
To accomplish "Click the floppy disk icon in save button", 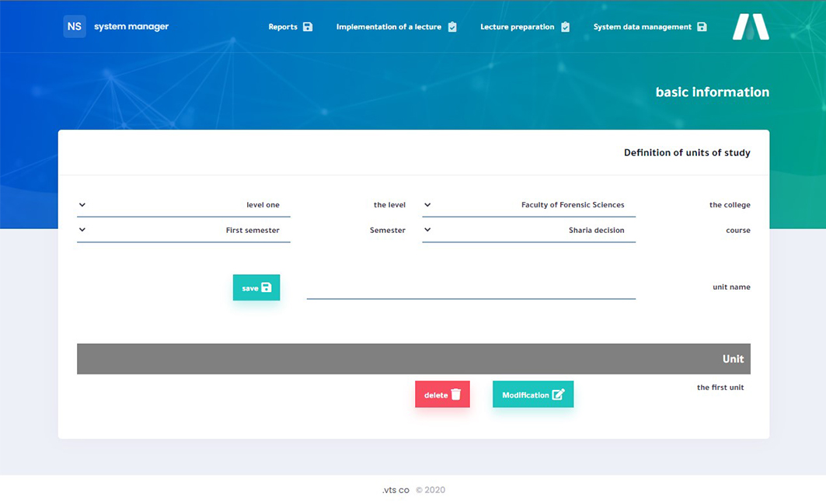I will coord(267,287).
